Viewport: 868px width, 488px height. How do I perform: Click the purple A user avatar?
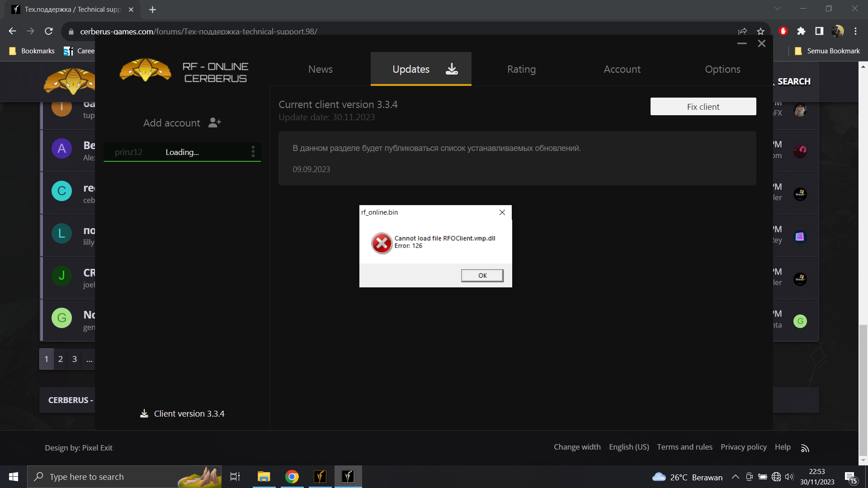(62, 149)
